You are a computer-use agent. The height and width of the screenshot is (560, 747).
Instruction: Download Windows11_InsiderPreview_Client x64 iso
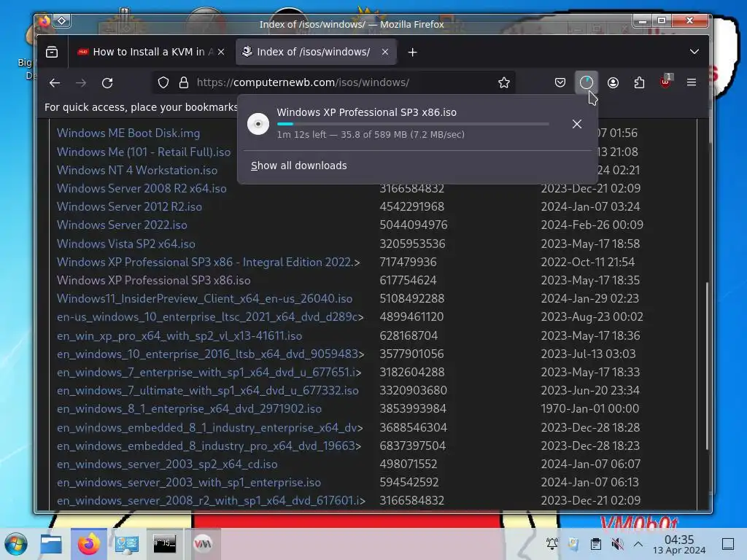point(204,298)
